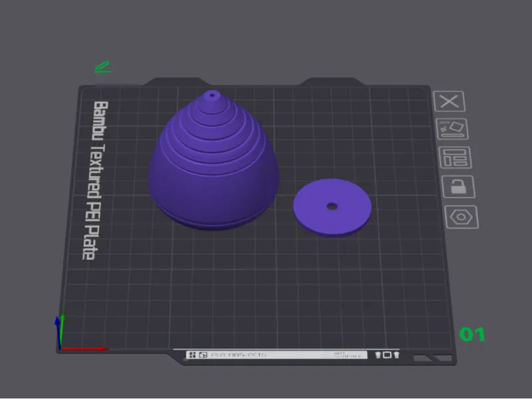Toggle the plate lock icon
Image resolution: width=532 pixels, height=399 pixels.
coord(458,187)
